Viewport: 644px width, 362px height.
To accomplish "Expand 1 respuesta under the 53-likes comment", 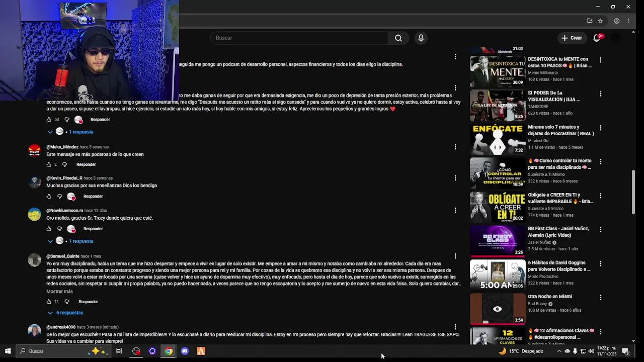I will (70, 132).
